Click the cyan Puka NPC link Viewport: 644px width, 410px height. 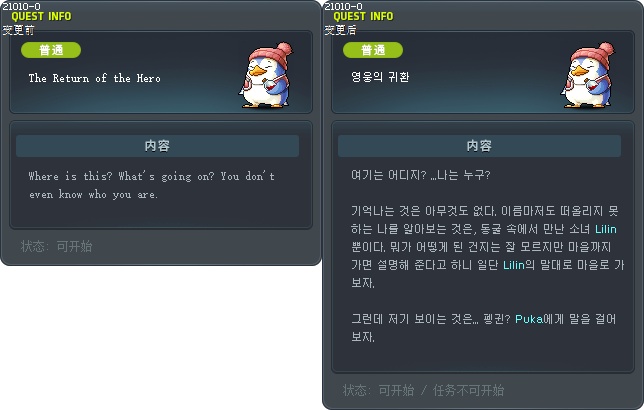529,319
